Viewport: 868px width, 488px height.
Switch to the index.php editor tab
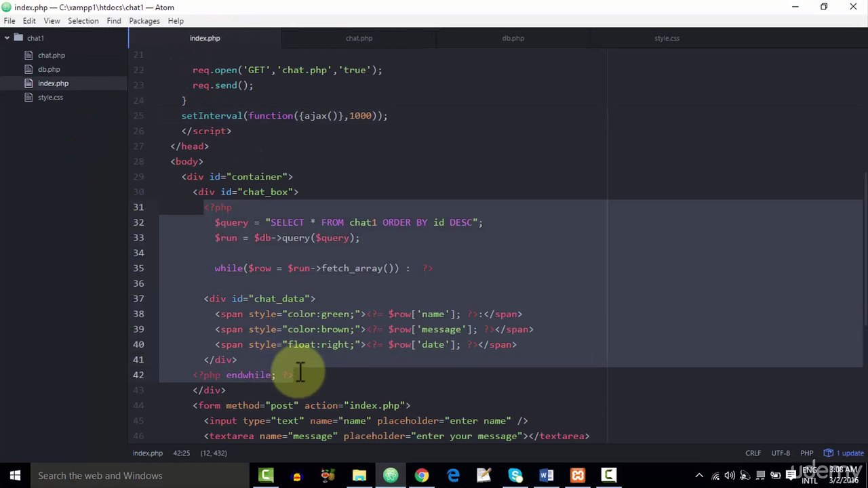(205, 38)
